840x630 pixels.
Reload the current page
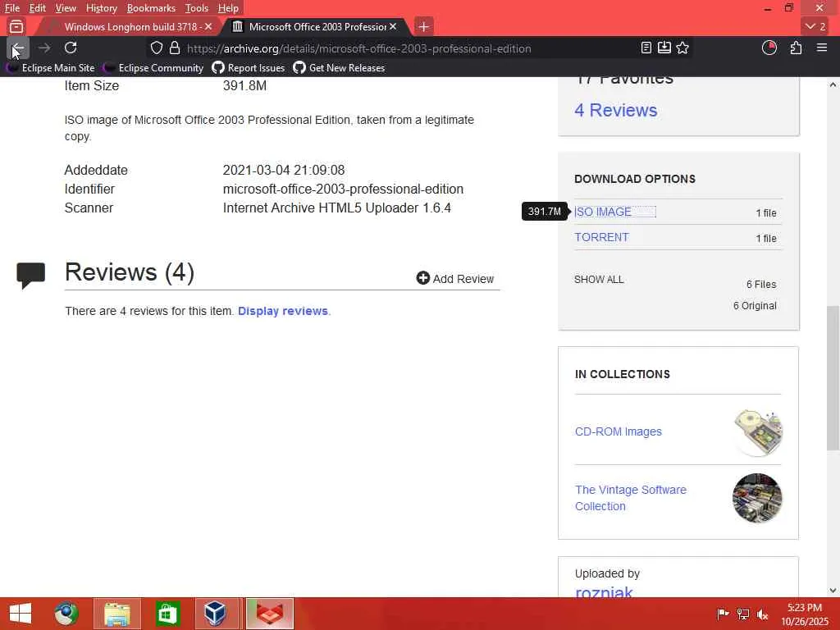pos(71,48)
